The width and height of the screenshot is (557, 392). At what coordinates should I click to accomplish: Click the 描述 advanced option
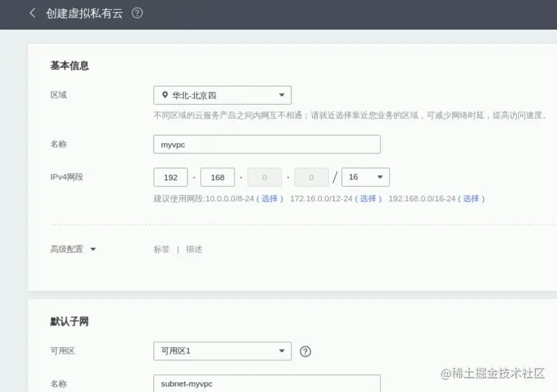pos(194,249)
